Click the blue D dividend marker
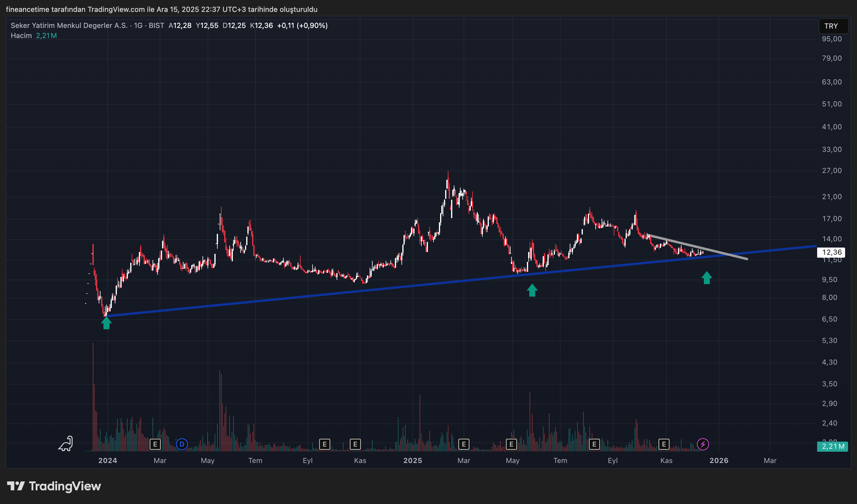The width and height of the screenshot is (857, 504). coord(182,444)
